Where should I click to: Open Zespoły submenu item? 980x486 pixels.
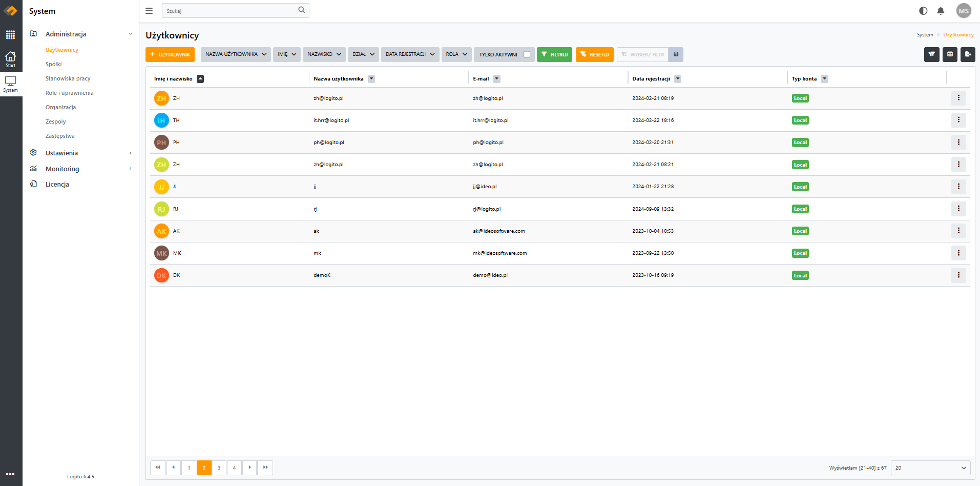(55, 121)
